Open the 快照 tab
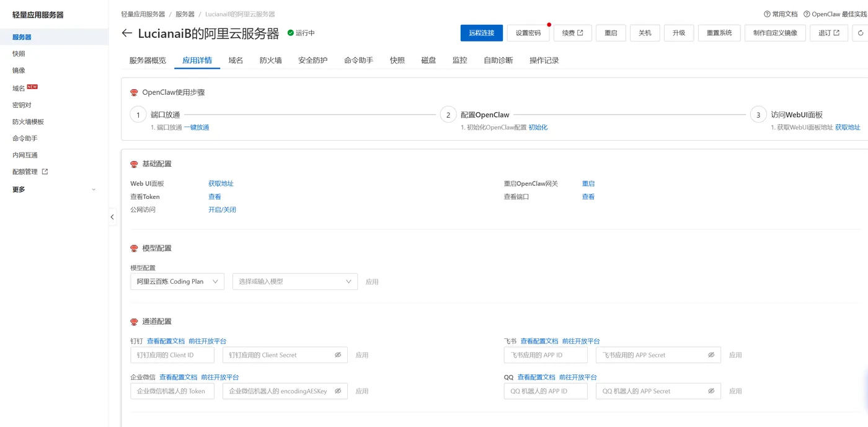 (397, 60)
